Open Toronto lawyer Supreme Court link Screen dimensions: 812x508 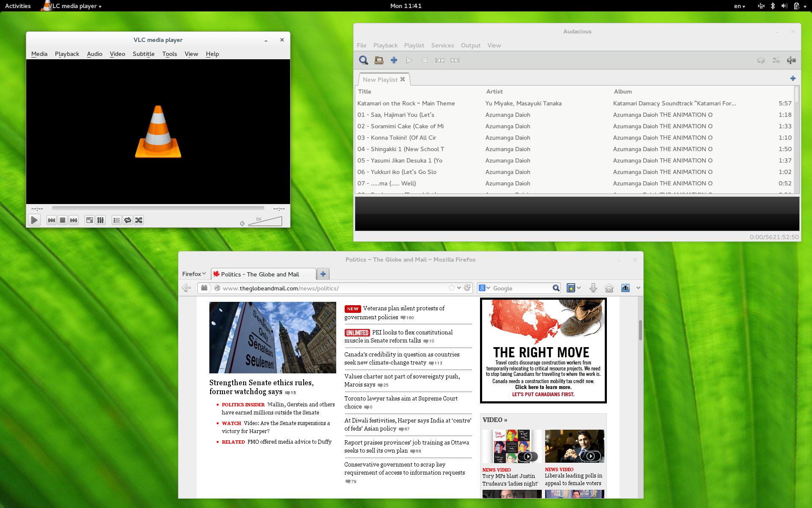pos(401,402)
